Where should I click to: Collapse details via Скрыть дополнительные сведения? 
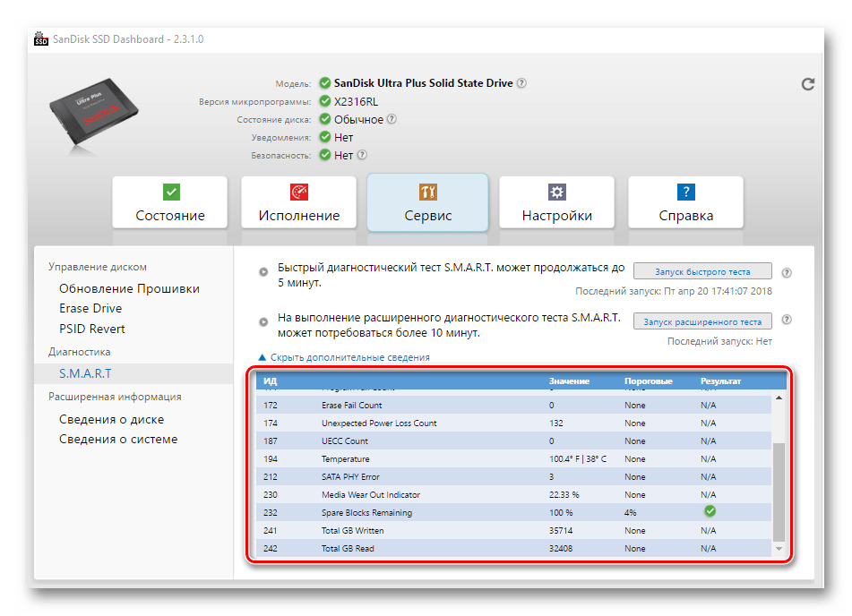(344, 357)
